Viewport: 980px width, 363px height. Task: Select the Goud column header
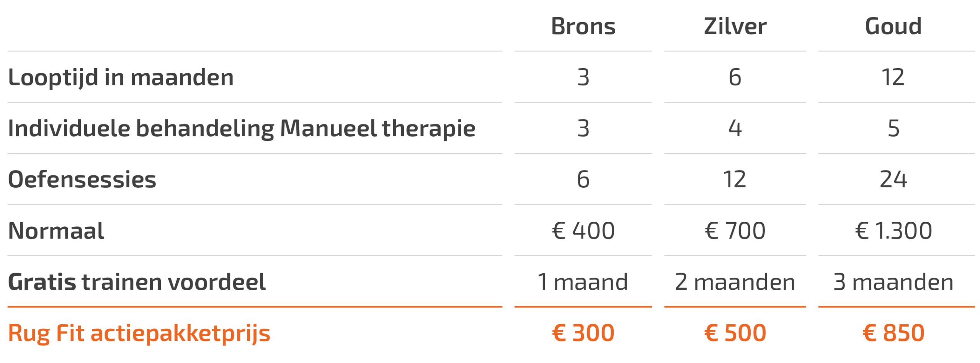893,26
